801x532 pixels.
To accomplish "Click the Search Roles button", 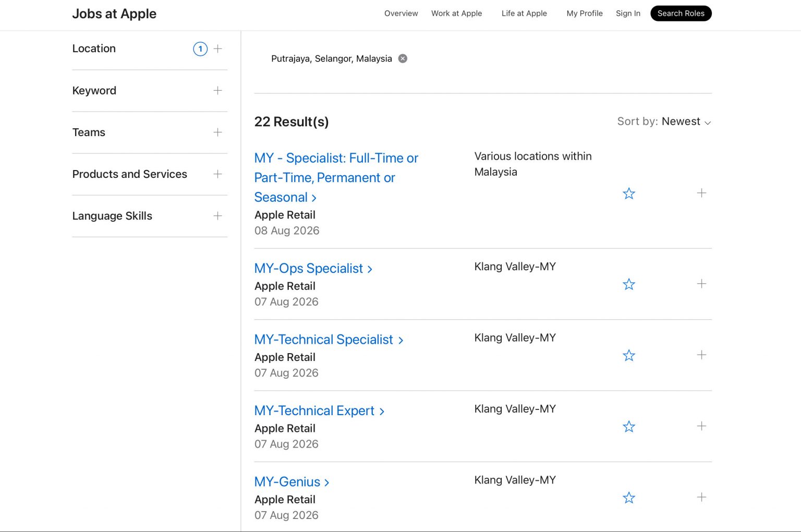I will coord(681,14).
